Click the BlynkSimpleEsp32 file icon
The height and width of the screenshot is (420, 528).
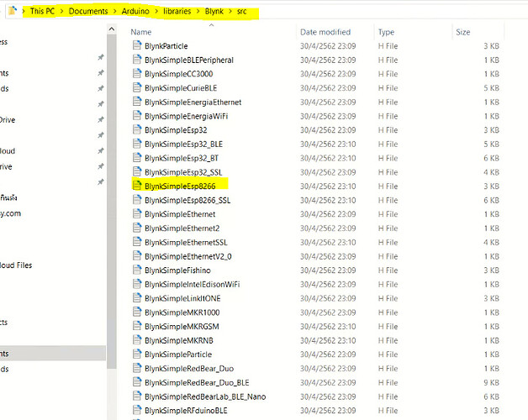pyautogui.click(x=137, y=129)
